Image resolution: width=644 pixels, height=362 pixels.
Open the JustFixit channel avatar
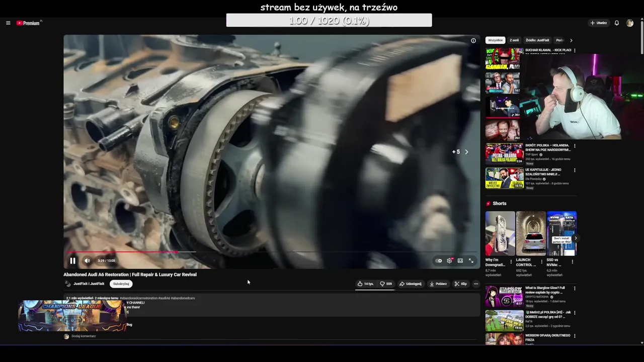[x=67, y=284]
